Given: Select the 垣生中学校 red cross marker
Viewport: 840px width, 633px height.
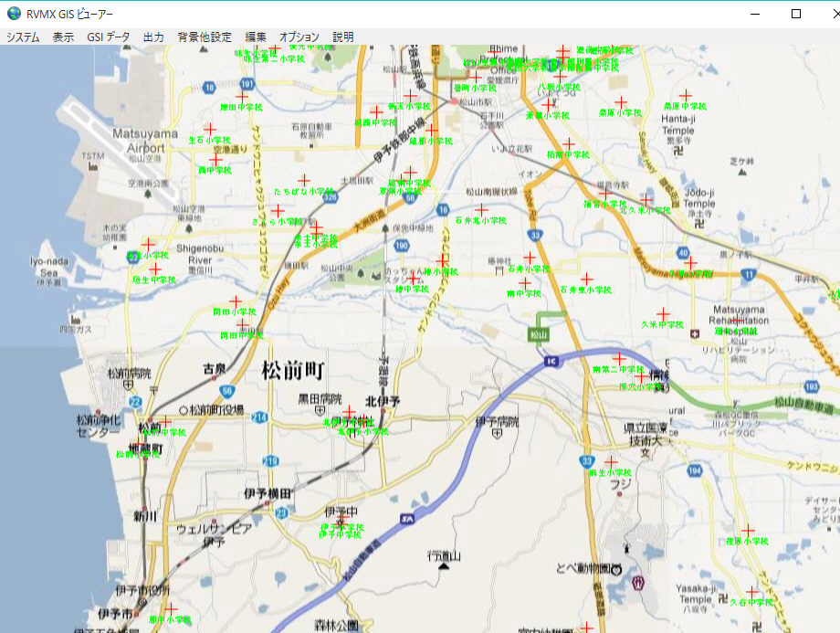Looking at the screenshot, I should click(154, 269).
